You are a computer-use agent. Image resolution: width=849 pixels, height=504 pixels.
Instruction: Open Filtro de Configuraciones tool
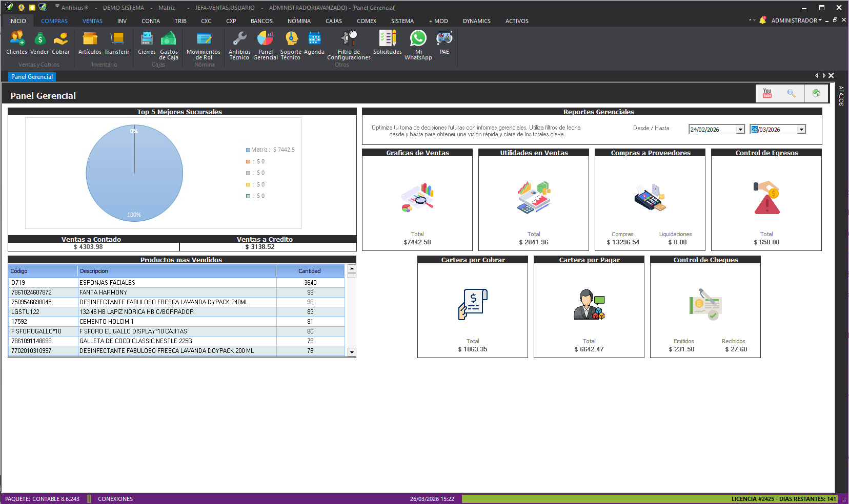click(349, 39)
